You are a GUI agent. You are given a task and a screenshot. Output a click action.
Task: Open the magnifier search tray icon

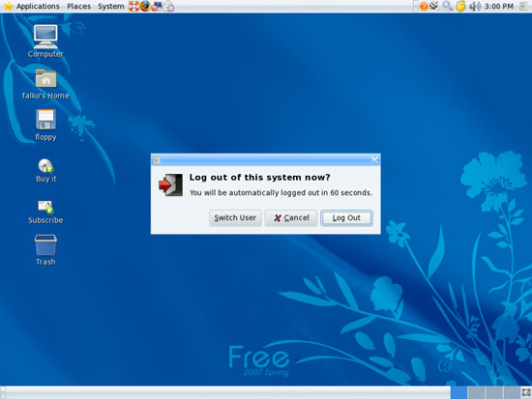coord(448,6)
